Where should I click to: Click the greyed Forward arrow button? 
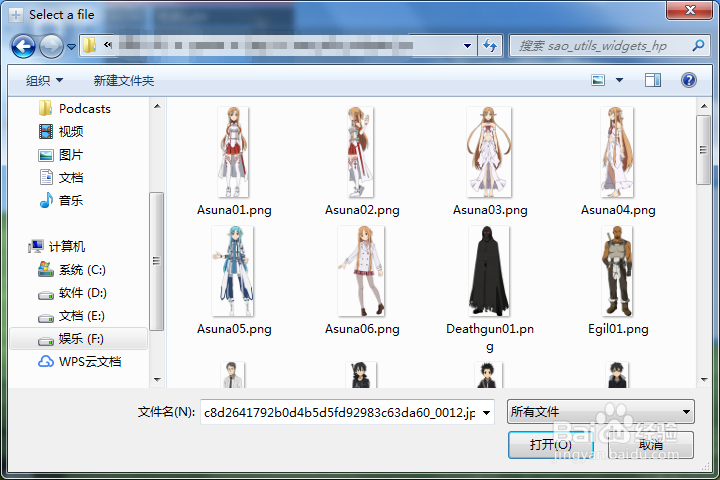pos(51,46)
